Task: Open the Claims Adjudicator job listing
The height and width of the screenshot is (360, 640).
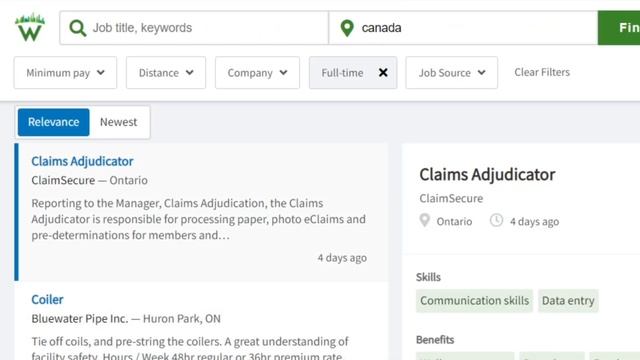Action: 82,161
